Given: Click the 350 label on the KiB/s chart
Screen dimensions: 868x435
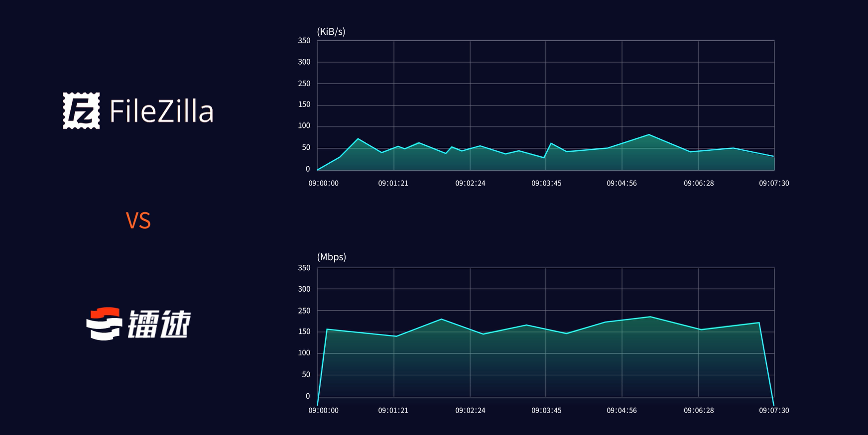Looking at the screenshot, I should pos(304,41).
